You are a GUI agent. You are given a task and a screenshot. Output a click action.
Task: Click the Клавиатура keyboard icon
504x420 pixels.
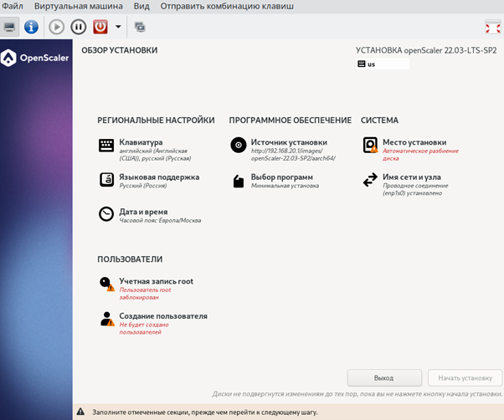tap(106, 146)
